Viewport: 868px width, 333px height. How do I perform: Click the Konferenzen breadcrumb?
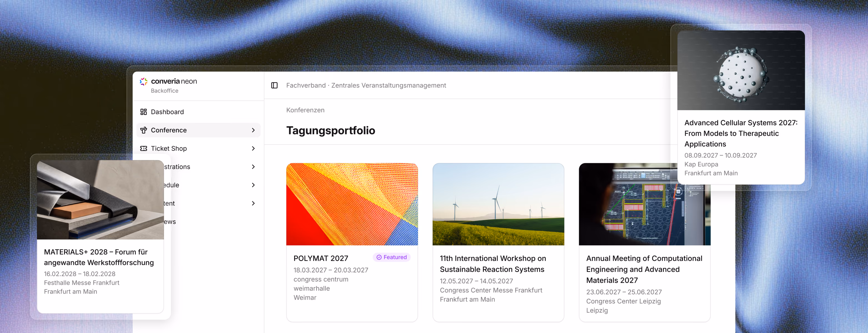pos(305,110)
